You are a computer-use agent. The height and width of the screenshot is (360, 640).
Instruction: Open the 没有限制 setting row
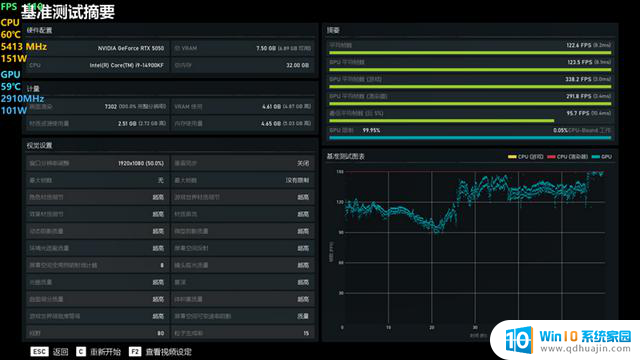[x=242, y=180]
